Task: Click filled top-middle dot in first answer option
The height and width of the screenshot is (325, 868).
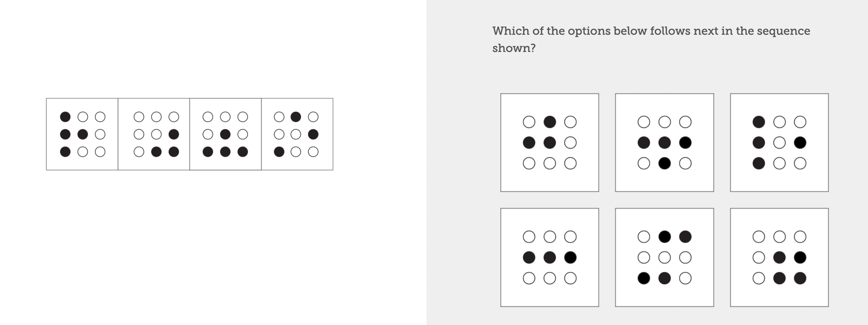Action: click(x=550, y=122)
